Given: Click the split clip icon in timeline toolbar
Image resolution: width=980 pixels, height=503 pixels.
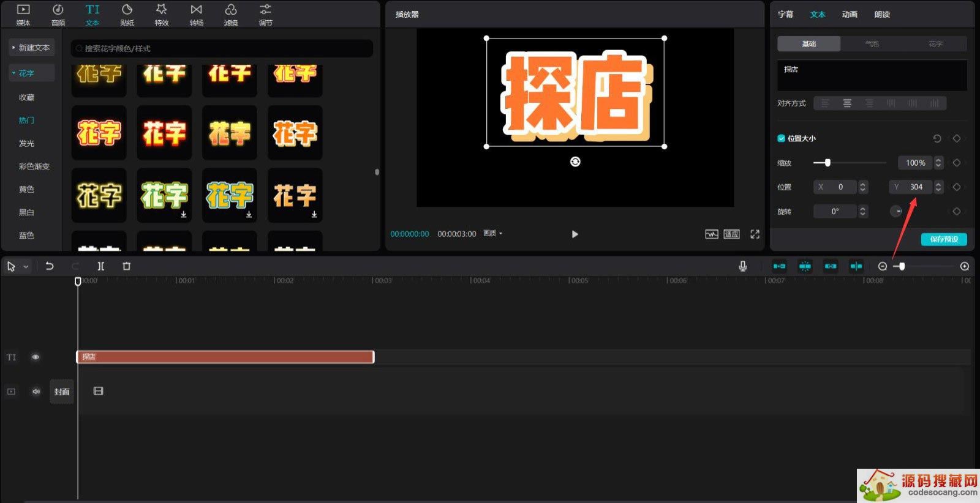Looking at the screenshot, I should point(101,266).
